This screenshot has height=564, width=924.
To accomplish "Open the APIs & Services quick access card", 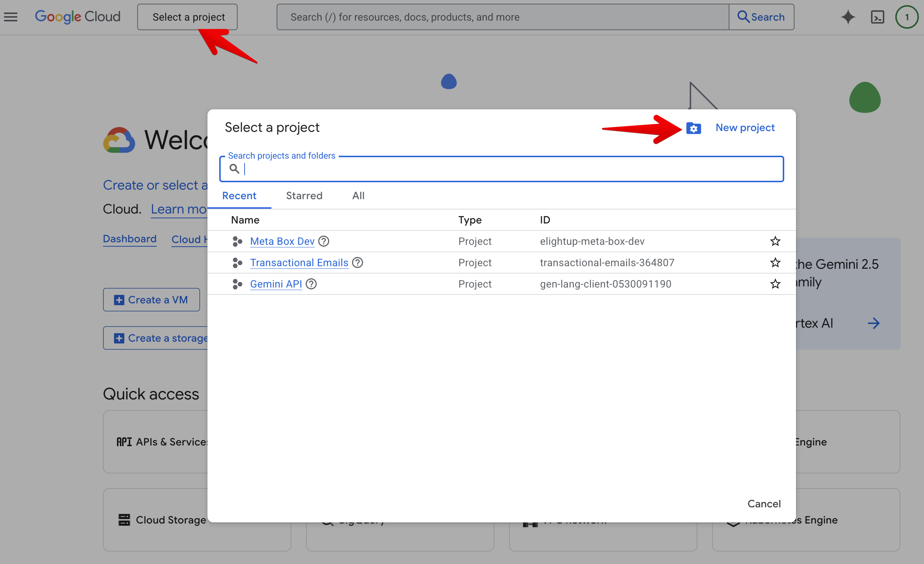I will tap(156, 442).
